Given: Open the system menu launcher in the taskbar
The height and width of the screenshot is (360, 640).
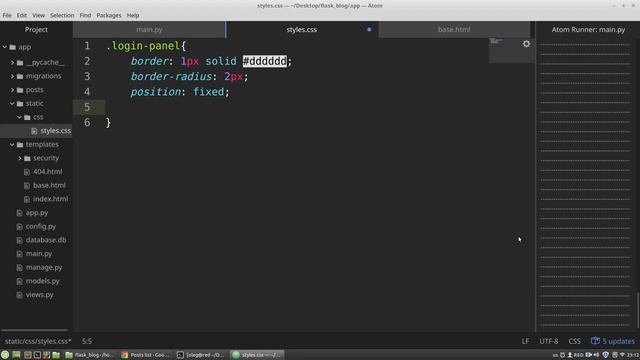Looking at the screenshot, I should [x=5, y=355].
